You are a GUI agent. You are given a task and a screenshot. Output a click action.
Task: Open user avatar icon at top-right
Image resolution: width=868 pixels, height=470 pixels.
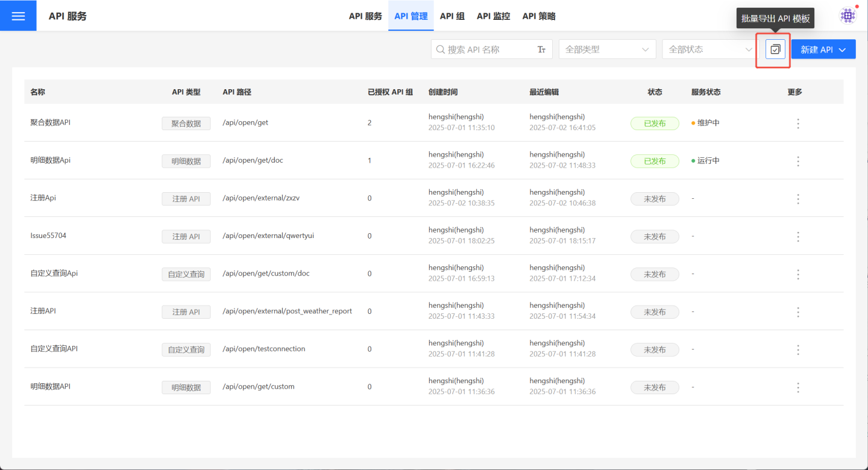click(848, 16)
